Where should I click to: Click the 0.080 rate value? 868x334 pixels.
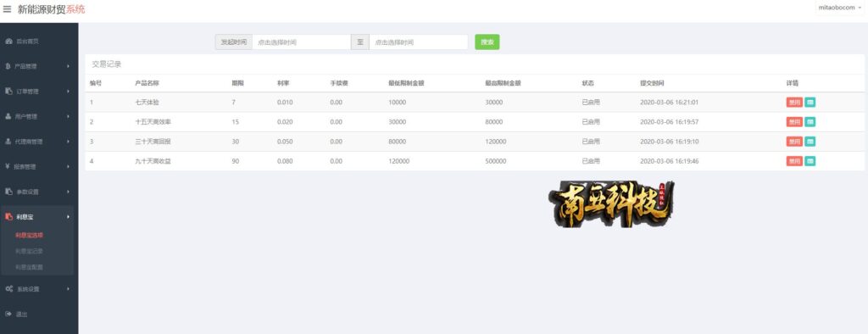click(x=285, y=161)
